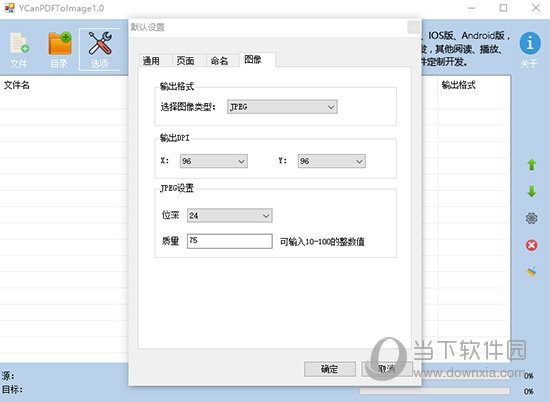550x402 pixels.
Task: Minimize the YCanPDFToImage window
Action: 472,8
